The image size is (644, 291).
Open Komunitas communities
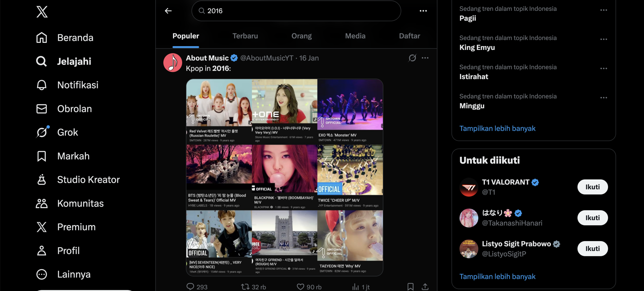coord(70,204)
